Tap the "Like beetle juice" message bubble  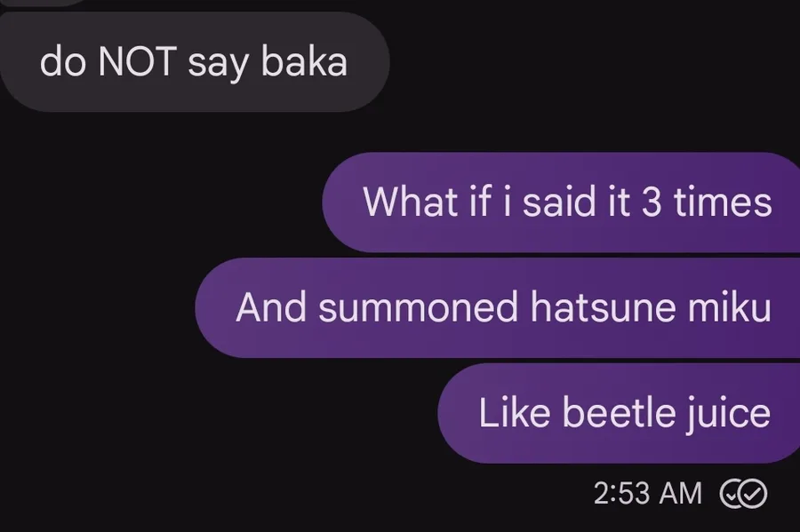624,413
